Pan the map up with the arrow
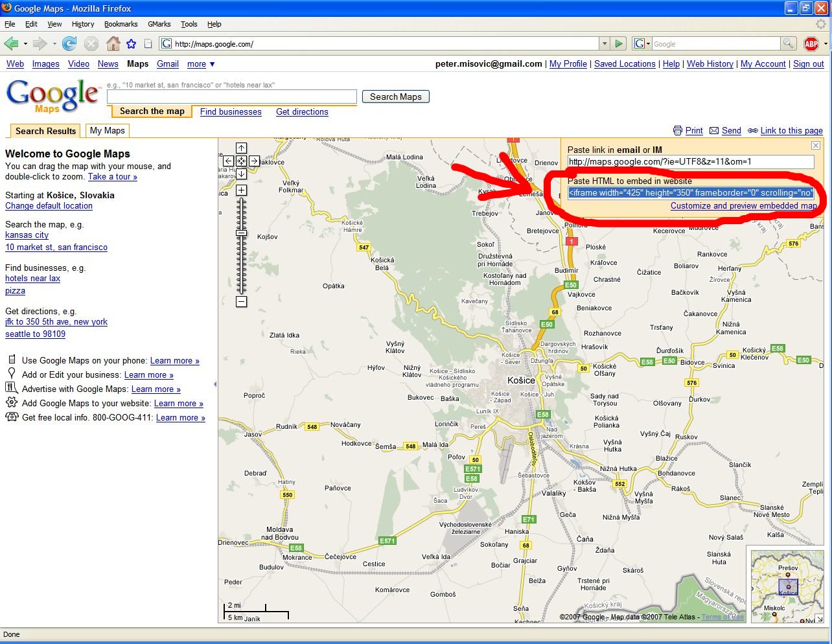The image size is (832, 644). (x=241, y=148)
